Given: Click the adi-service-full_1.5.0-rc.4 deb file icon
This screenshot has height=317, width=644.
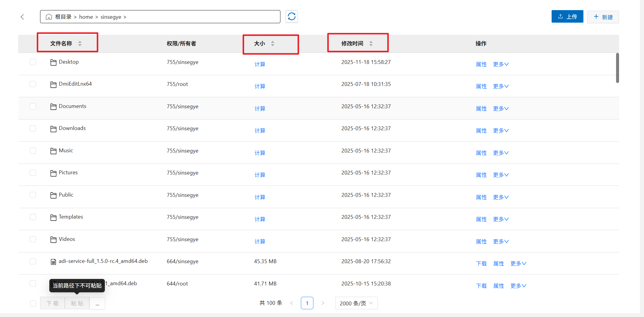Looking at the screenshot, I should pos(53,262).
